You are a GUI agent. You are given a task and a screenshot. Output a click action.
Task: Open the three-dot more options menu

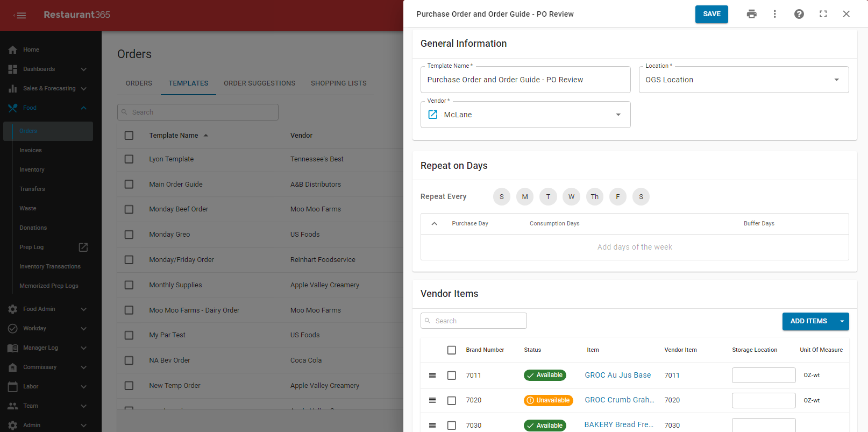click(775, 14)
